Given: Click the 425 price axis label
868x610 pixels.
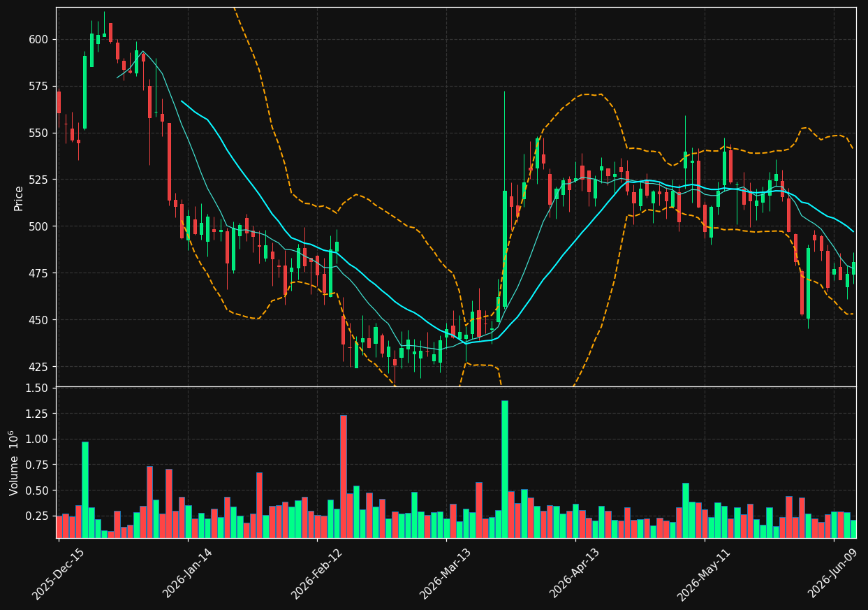Looking at the screenshot, I should [x=39, y=367].
